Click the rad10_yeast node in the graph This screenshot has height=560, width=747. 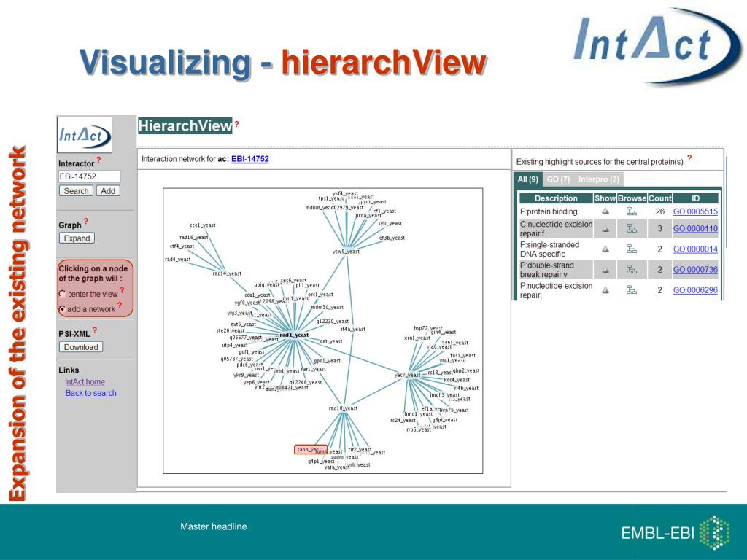pos(343,408)
